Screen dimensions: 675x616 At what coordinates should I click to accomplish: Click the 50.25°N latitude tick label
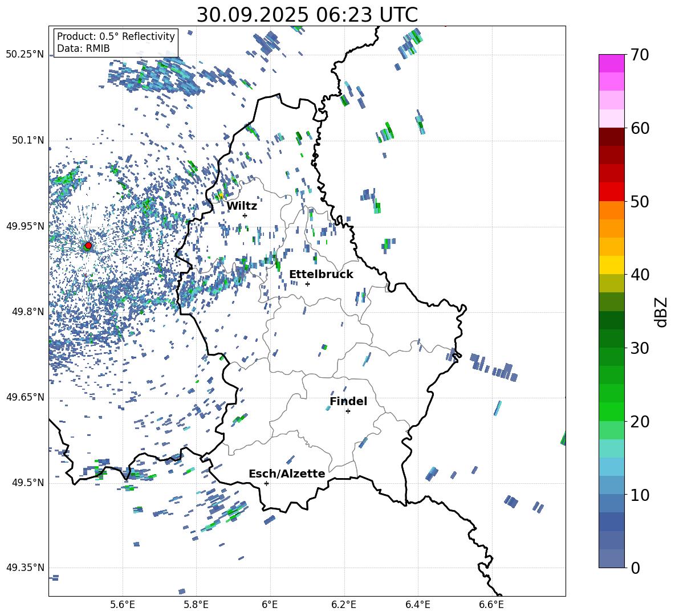pos(25,55)
